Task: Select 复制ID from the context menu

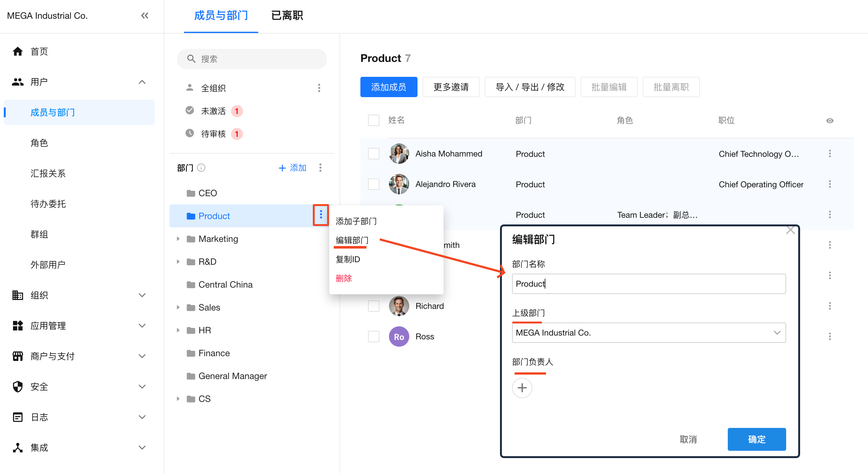Action: pos(348,259)
